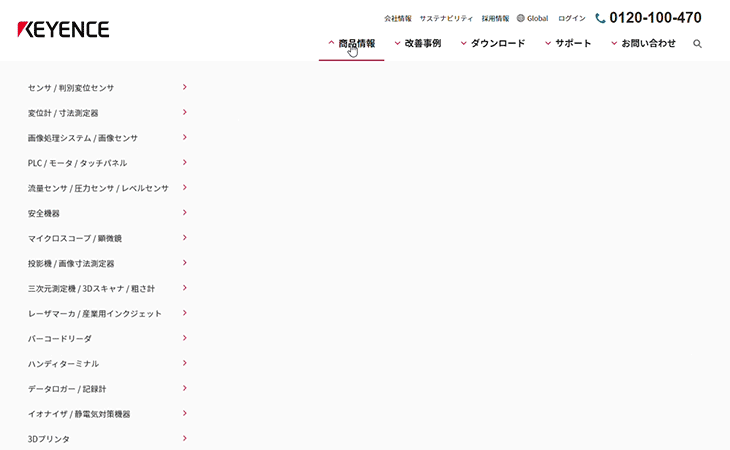
Task: Click arrow next to 安全機器
Action: [x=185, y=212]
